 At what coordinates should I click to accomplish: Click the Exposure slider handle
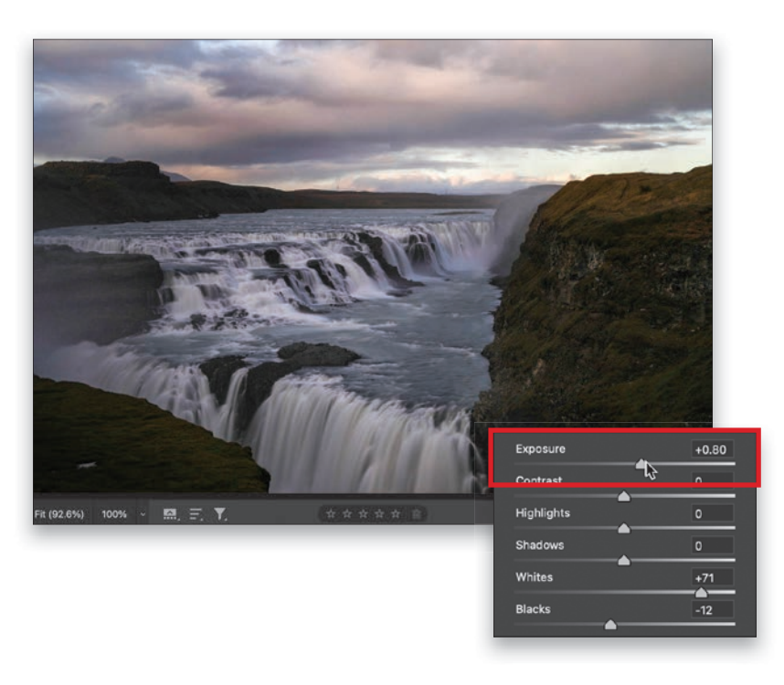coord(641,465)
